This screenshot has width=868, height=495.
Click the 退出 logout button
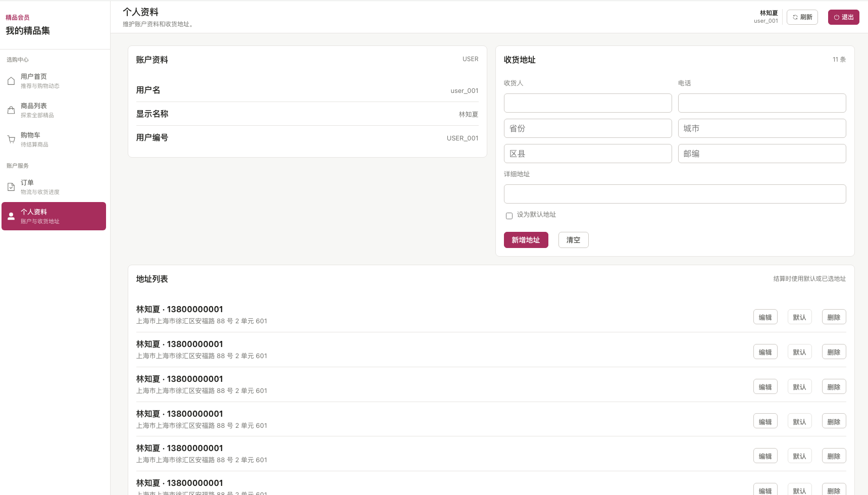(x=844, y=17)
